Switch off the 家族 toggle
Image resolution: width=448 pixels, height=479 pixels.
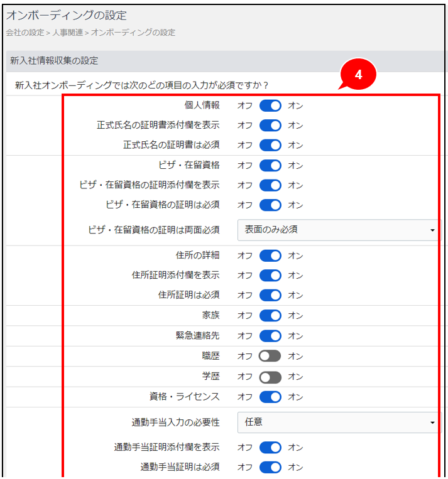pos(270,315)
